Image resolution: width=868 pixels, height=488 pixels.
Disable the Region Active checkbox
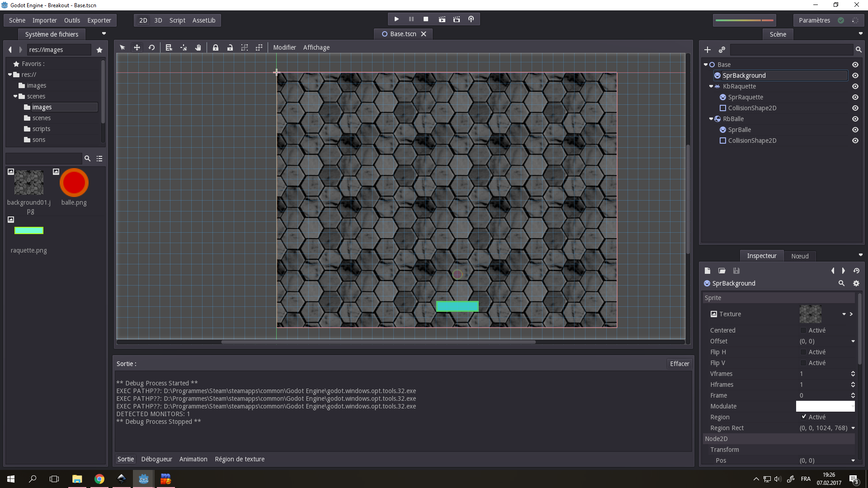coord(803,417)
